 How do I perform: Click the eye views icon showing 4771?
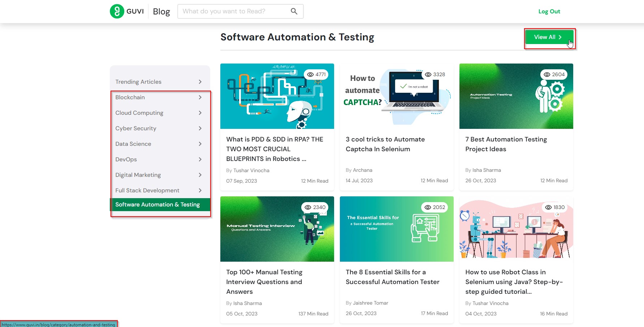[x=310, y=75]
